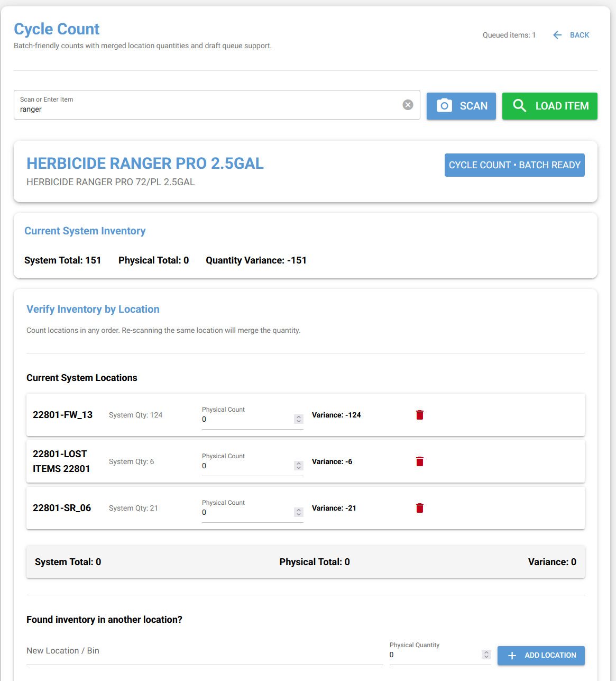Click the HERBICIDE RANGER PRO 2.5GAL title

point(145,164)
